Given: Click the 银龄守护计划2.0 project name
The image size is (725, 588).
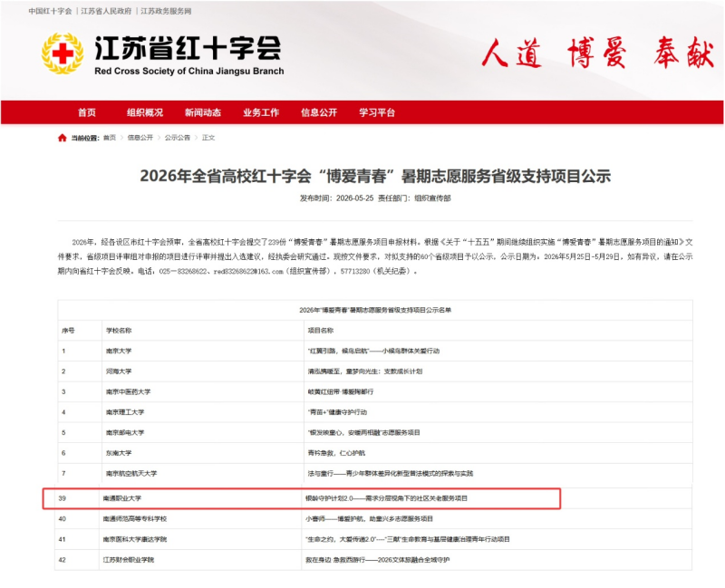Looking at the screenshot, I should coord(386,498).
